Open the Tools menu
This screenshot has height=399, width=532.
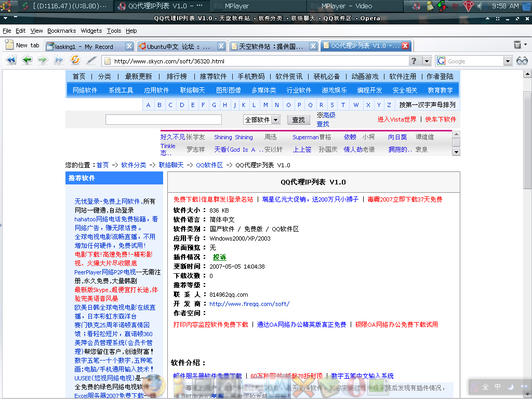pos(114,31)
